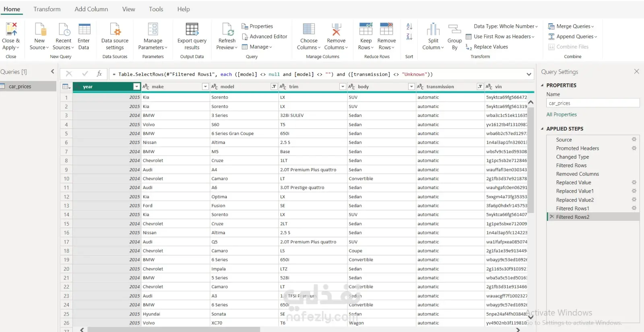This screenshot has width=644, height=332.
Task: Sort ascending with the A-Z icon
Action: (409, 27)
